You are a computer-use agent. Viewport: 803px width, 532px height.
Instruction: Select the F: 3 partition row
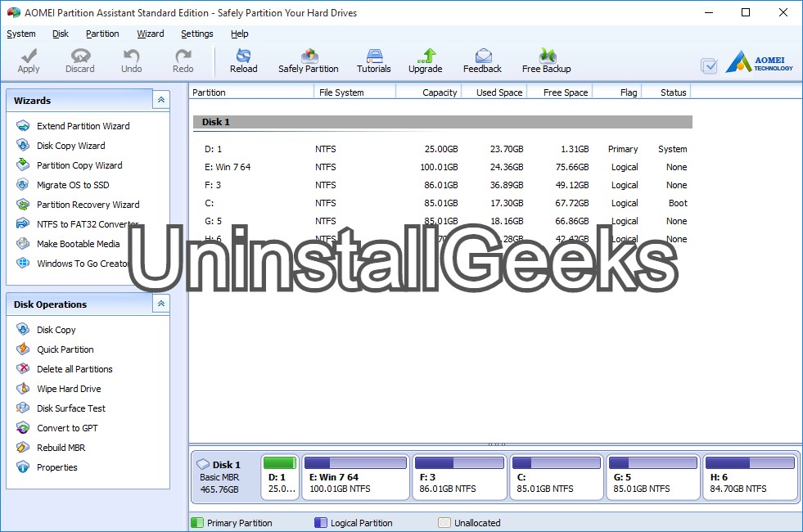pyautogui.click(x=443, y=185)
